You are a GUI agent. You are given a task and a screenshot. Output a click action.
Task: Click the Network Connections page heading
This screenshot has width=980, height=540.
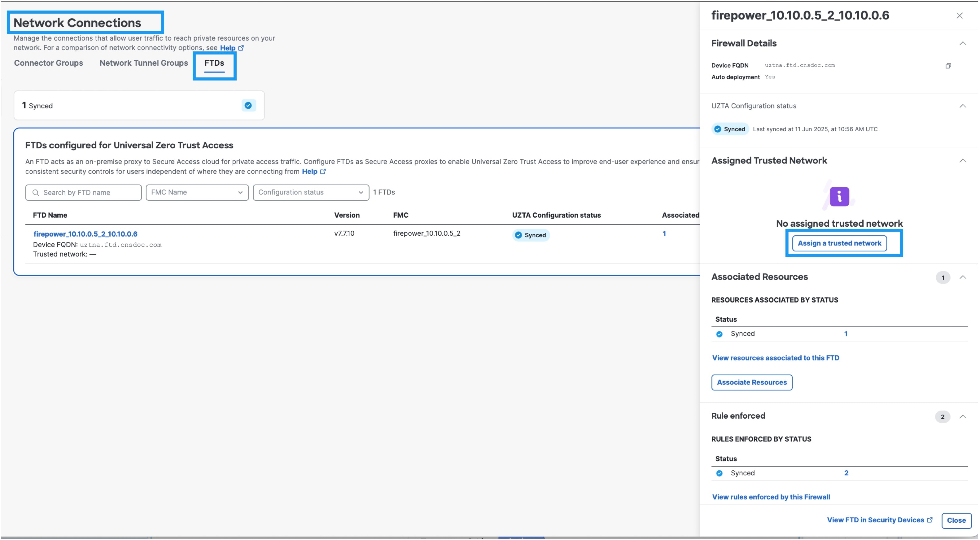[x=77, y=23]
